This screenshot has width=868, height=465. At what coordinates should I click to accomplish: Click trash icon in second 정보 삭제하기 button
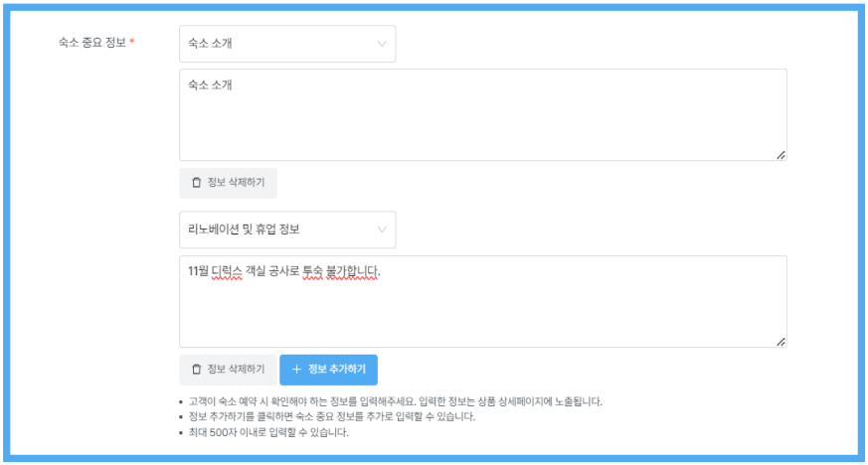(x=196, y=370)
